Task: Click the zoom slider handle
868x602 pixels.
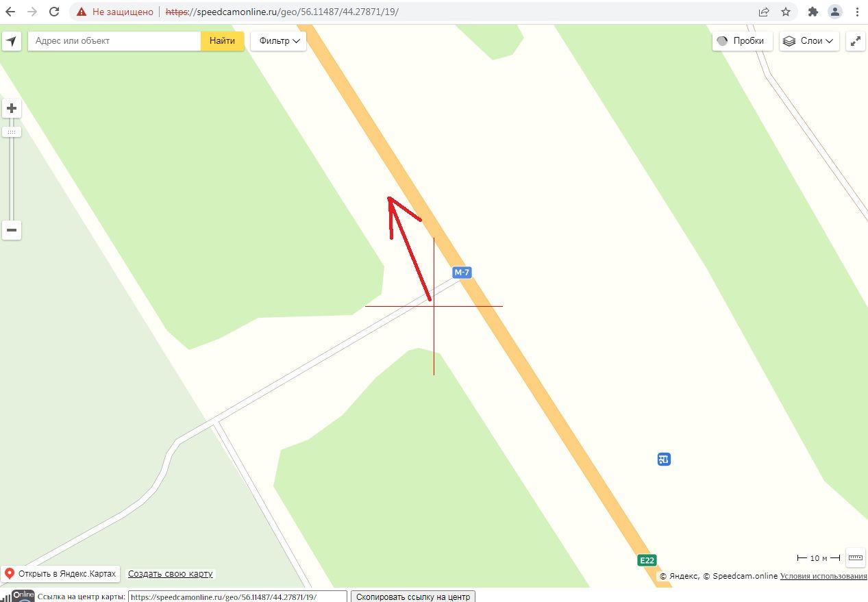Action: tap(12, 131)
